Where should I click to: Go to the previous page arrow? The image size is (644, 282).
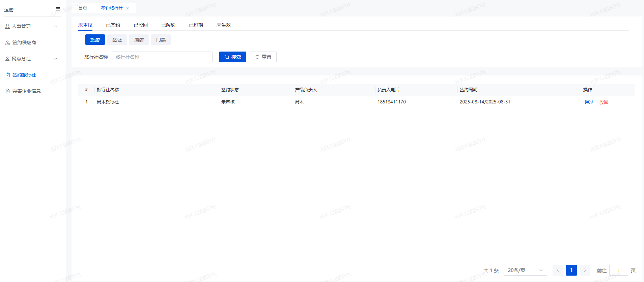[558, 270]
